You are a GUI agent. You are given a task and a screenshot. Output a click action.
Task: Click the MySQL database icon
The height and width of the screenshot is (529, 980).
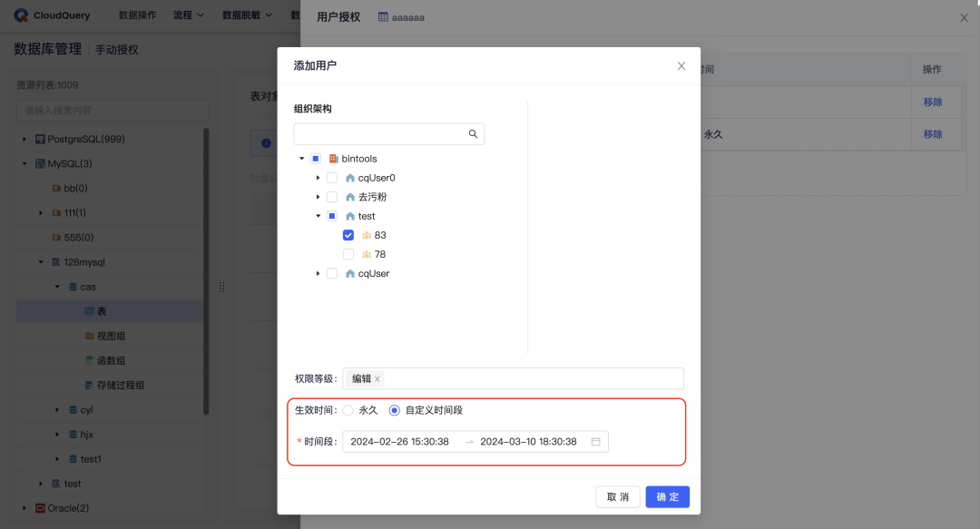click(40, 164)
